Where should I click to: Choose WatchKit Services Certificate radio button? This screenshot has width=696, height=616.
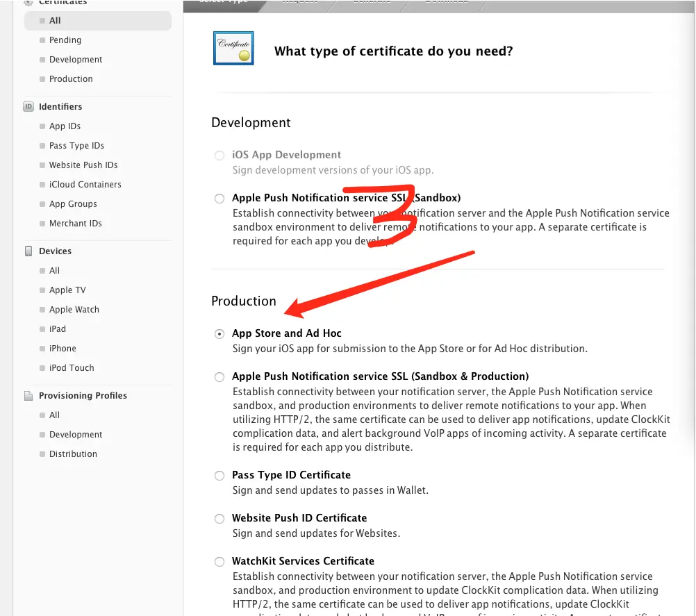coord(219,562)
